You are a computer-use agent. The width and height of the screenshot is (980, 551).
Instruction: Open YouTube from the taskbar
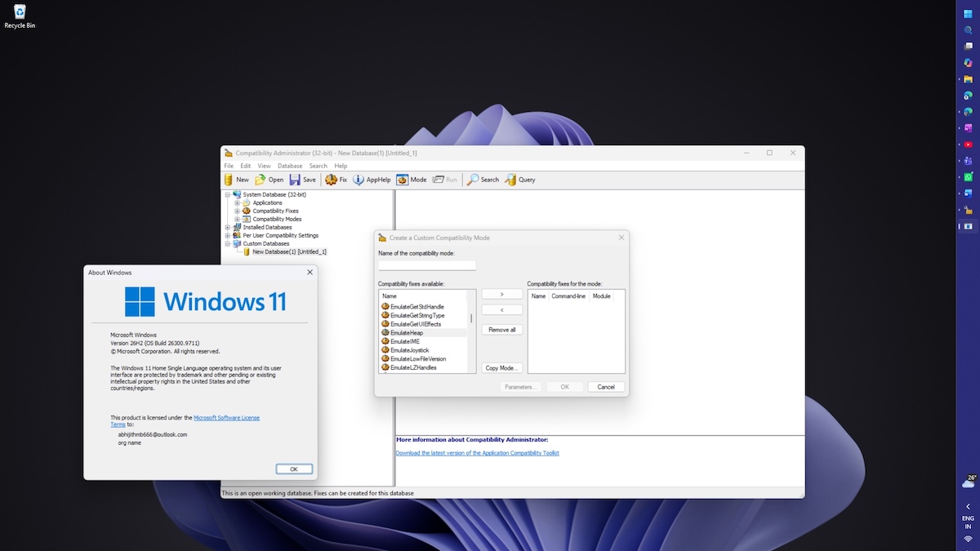[x=969, y=144]
